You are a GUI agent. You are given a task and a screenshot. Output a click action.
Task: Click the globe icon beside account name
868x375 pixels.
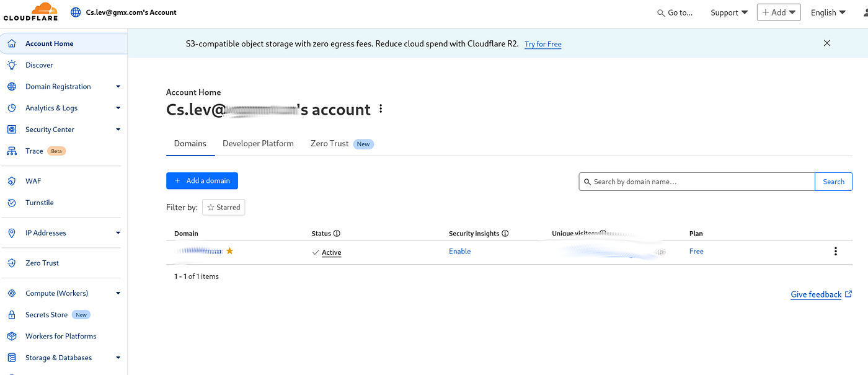76,12
